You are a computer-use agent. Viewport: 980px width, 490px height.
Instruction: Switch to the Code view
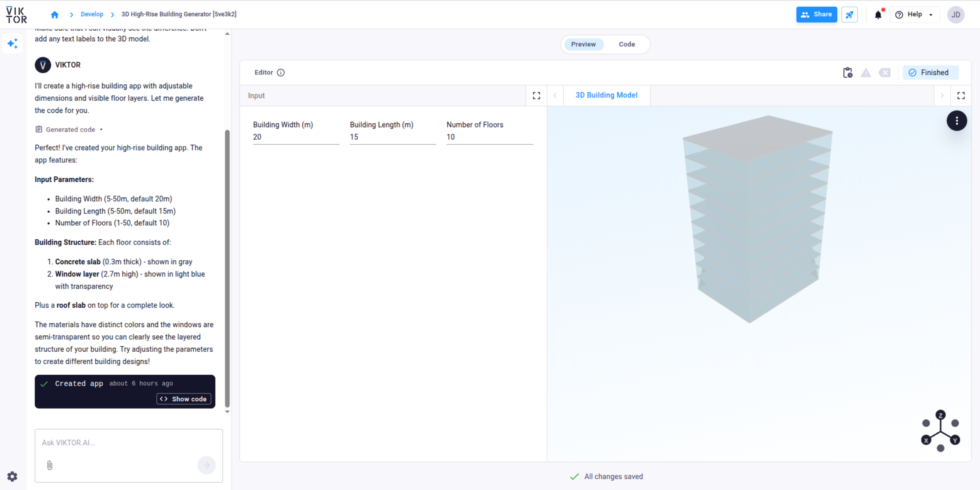coord(626,44)
